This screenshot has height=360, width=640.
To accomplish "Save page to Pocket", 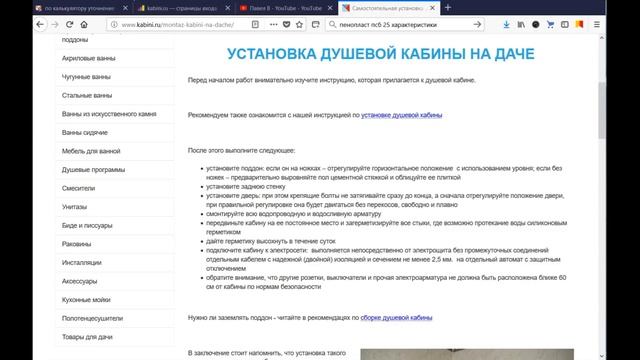I will tap(287, 24).
